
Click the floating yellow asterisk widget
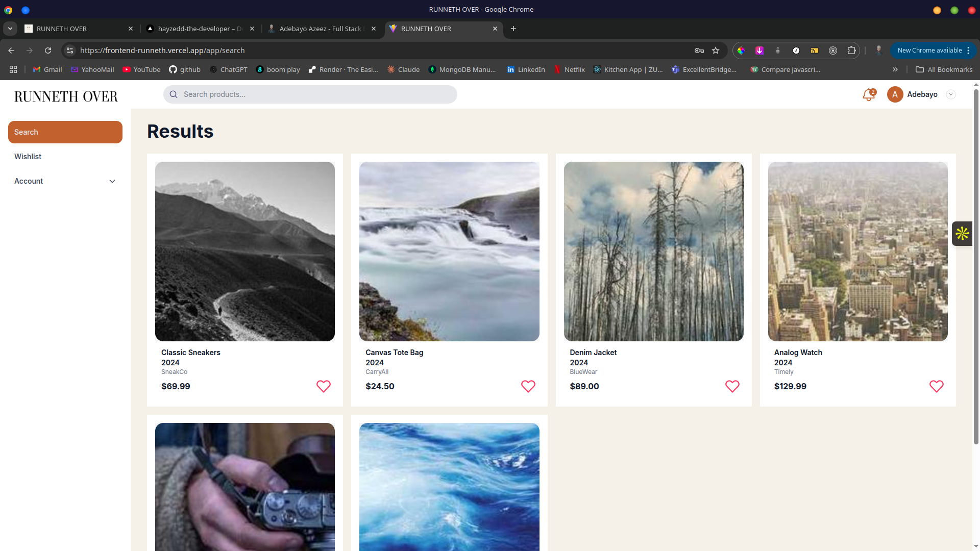click(x=963, y=234)
